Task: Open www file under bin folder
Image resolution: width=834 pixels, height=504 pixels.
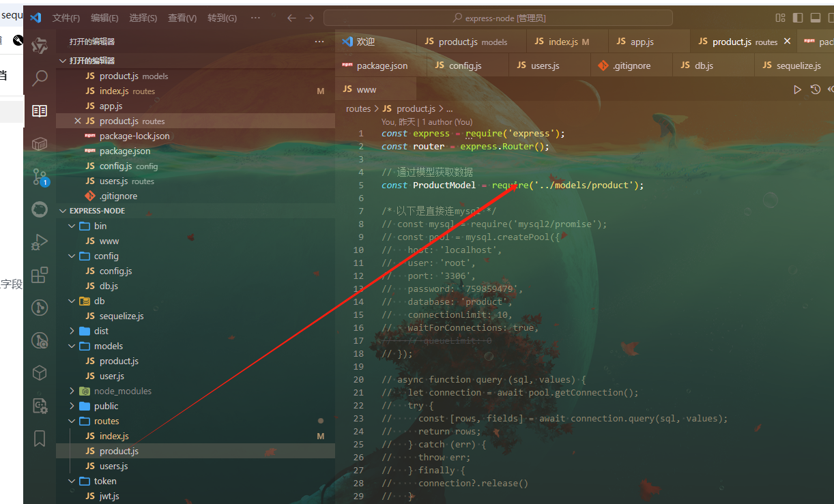Action: 195,241
